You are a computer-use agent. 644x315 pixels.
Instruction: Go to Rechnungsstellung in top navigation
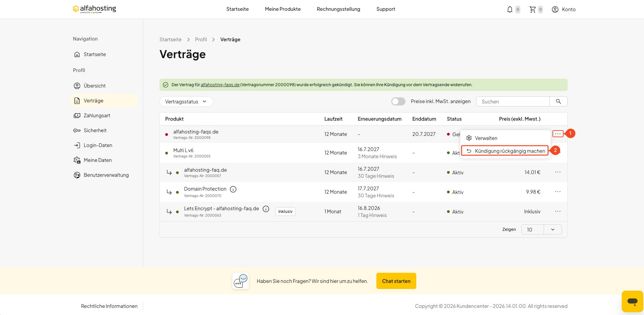pyautogui.click(x=338, y=9)
